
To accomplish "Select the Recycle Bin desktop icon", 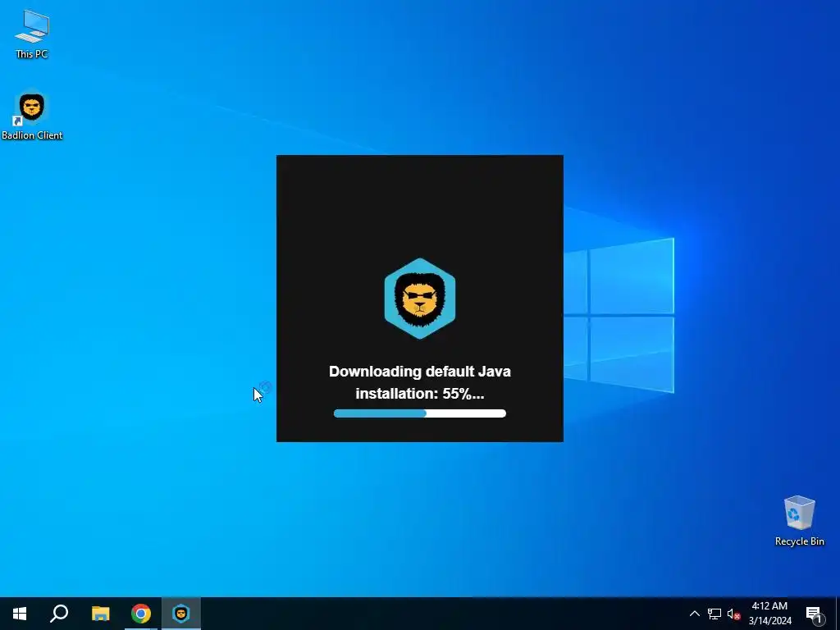I will pyautogui.click(x=799, y=521).
